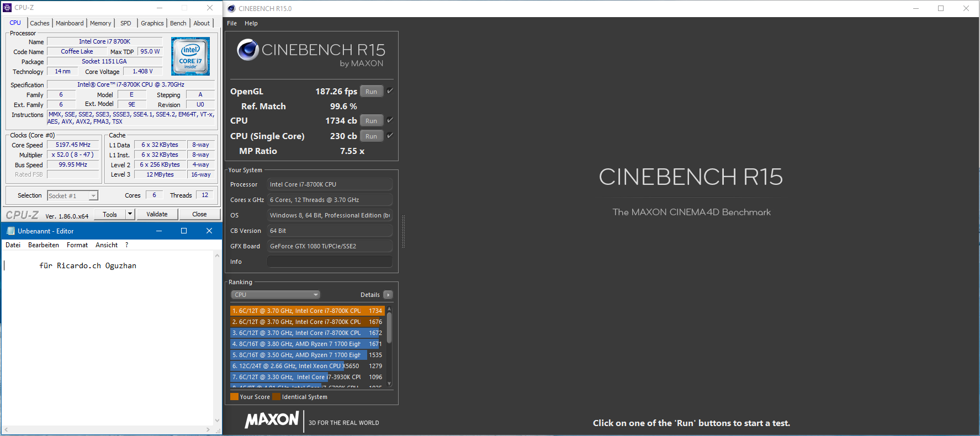This screenshot has height=436, width=980.
Task: Select ranking row 1 scoring 1734
Action: coord(307,311)
